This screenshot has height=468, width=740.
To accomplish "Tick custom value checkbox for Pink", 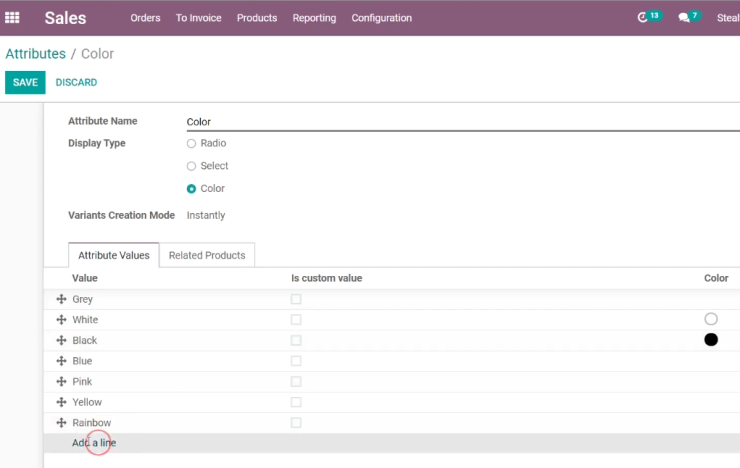I will tap(296, 382).
